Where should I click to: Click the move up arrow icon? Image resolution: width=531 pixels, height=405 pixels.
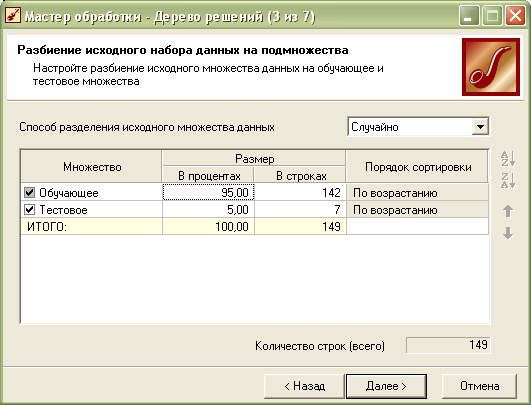coord(508,211)
